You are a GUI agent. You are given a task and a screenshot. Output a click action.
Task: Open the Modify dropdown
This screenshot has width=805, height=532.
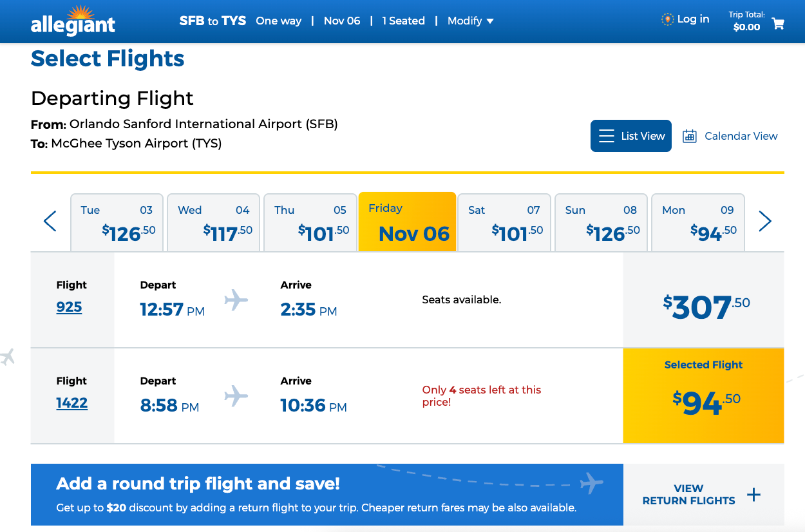point(470,21)
